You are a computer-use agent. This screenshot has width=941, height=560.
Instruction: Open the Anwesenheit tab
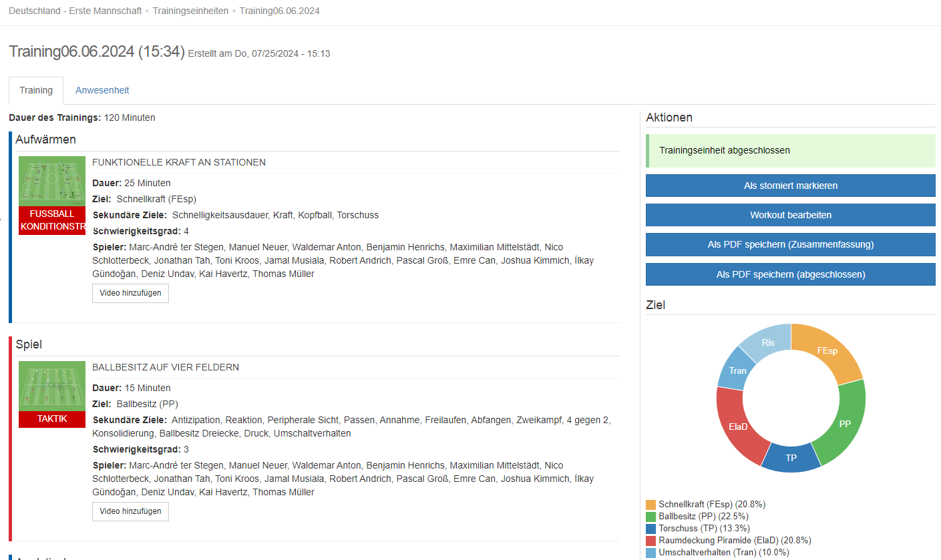pyautogui.click(x=102, y=90)
